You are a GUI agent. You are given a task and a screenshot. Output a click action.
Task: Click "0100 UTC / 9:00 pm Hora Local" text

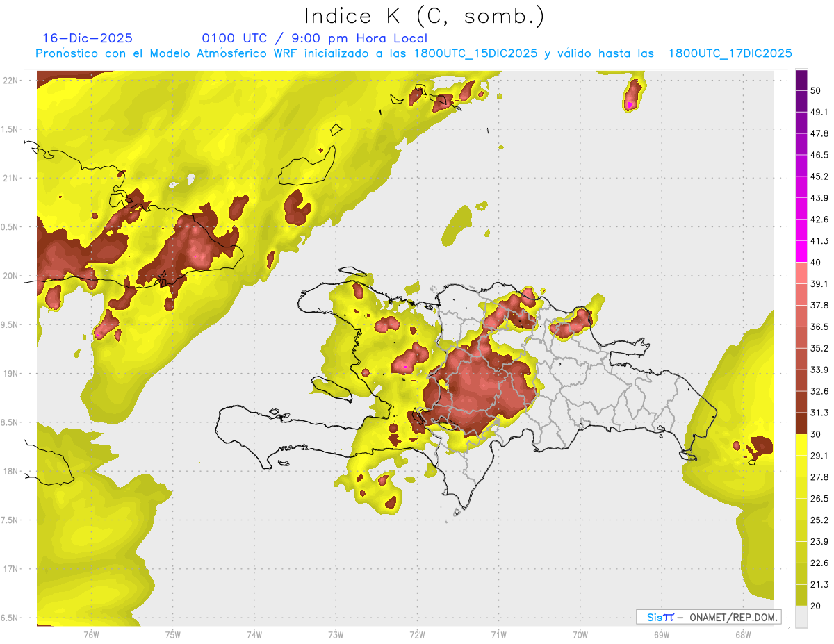(315, 38)
